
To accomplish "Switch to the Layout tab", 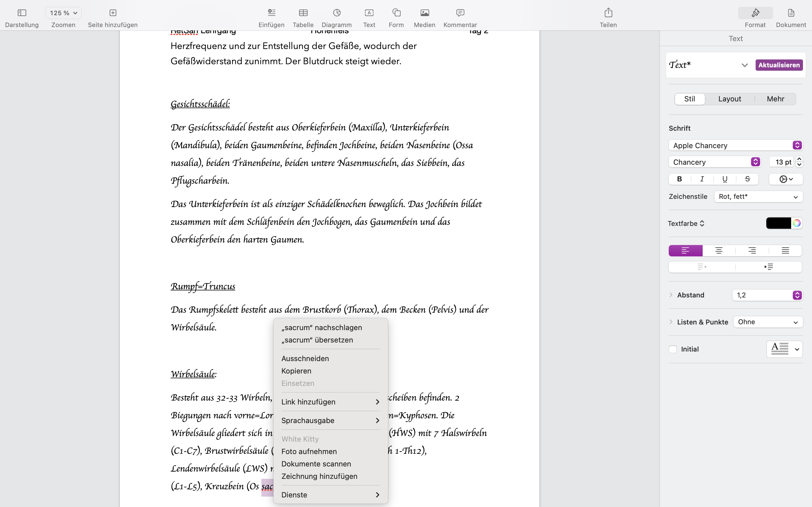I will pyautogui.click(x=729, y=99).
